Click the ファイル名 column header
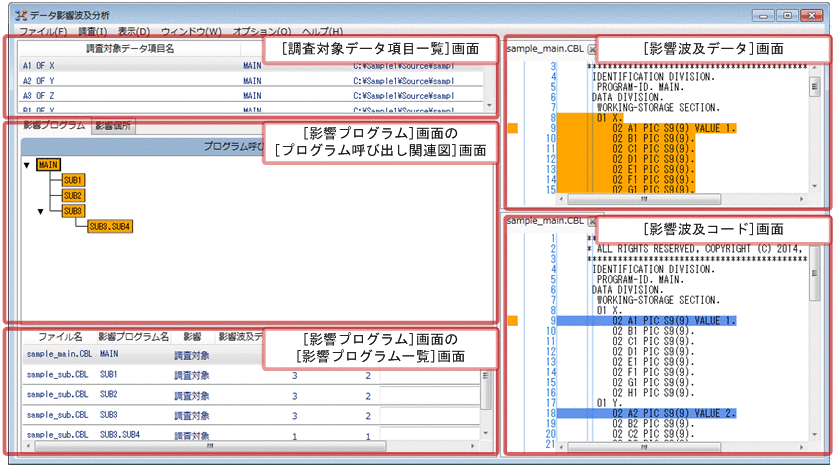This screenshot has width=835, height=468. click(x=60, y=337)
